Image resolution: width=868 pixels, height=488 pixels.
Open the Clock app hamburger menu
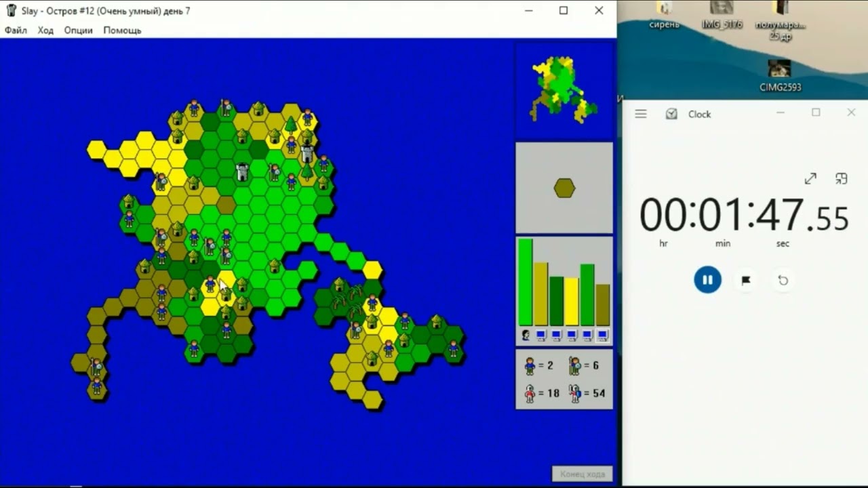(x=641, y=114)
